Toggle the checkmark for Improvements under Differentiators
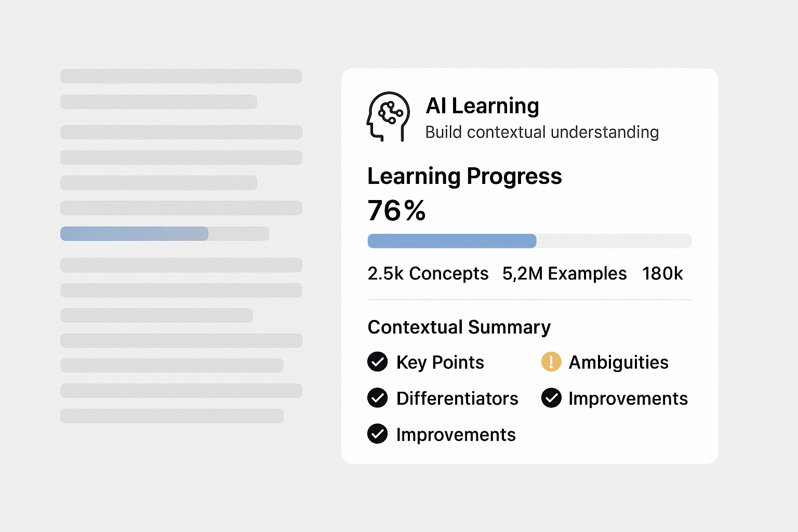Image resolution: width=798 pixels, height=532 pixels. 378,434
